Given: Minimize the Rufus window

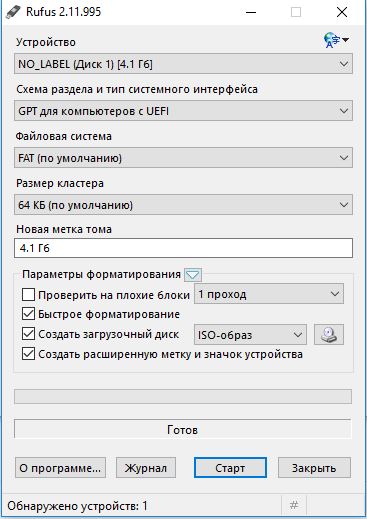Looking at the screenshot, I should (251, 13).
